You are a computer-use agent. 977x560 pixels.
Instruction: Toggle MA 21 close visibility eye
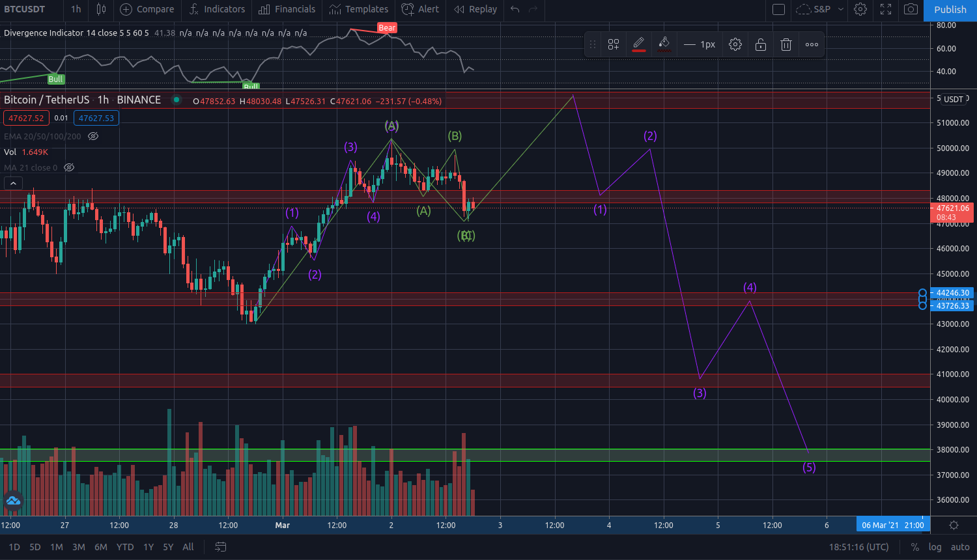click(69, 167)
